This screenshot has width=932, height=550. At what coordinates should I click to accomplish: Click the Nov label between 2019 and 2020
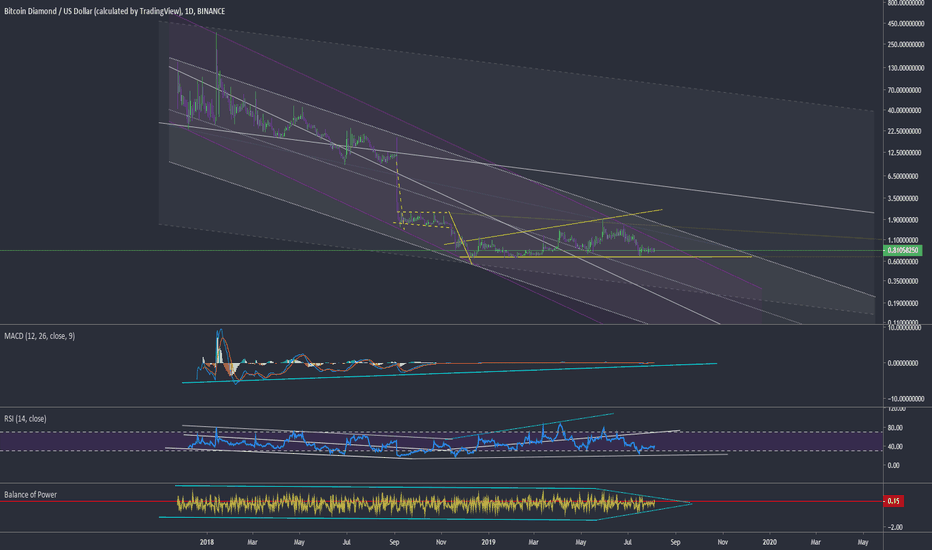(x=723, y=542)
